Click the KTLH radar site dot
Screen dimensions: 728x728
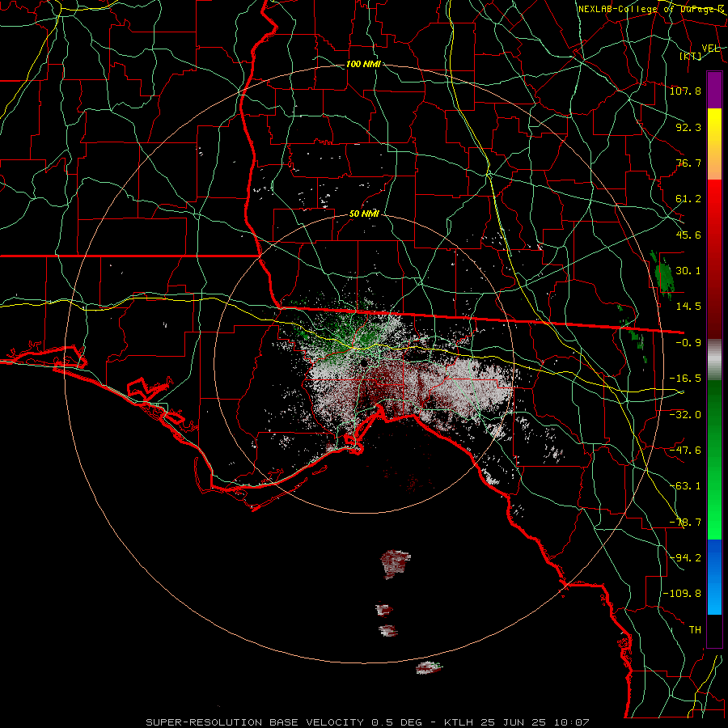(363, 362)
